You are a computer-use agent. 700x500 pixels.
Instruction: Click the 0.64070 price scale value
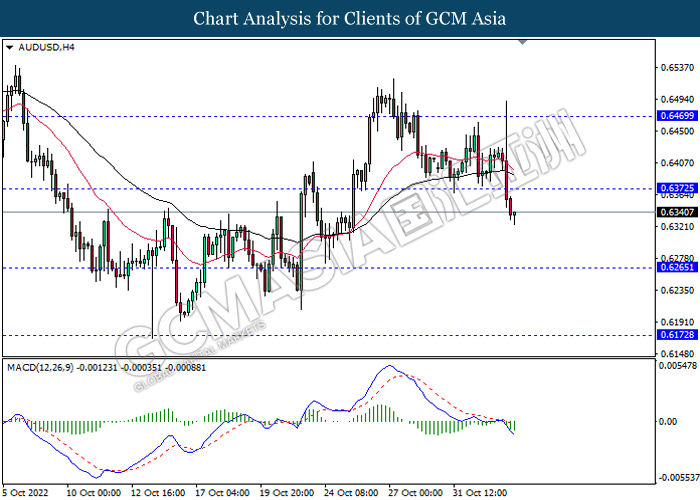click(677, 163)
